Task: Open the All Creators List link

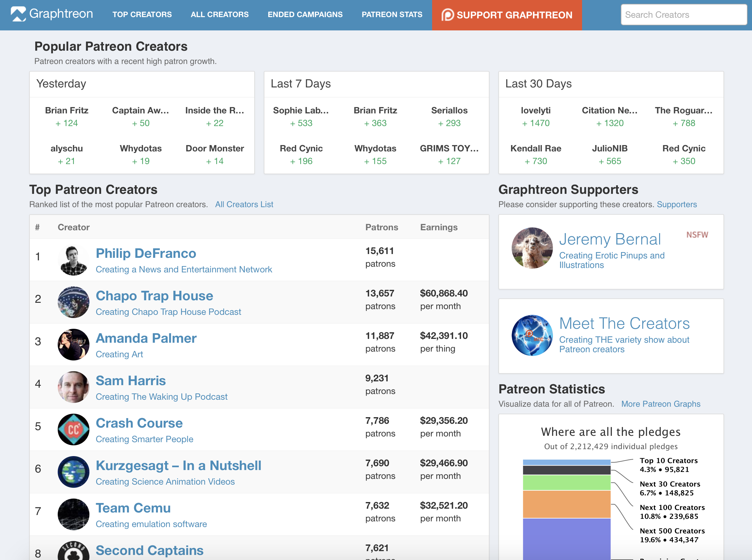Action: pos(244,204)
